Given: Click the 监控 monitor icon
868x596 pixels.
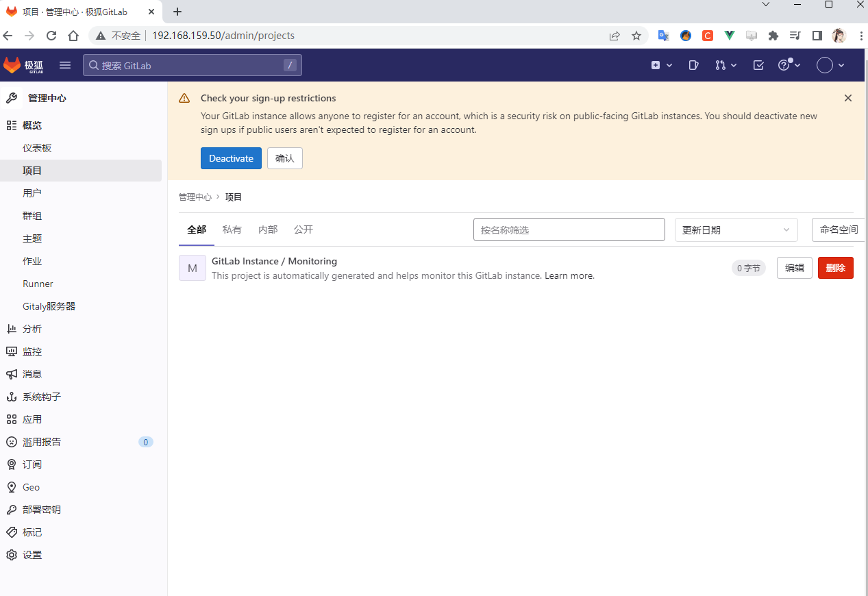Looking at the screenshot, I should 12,351.
